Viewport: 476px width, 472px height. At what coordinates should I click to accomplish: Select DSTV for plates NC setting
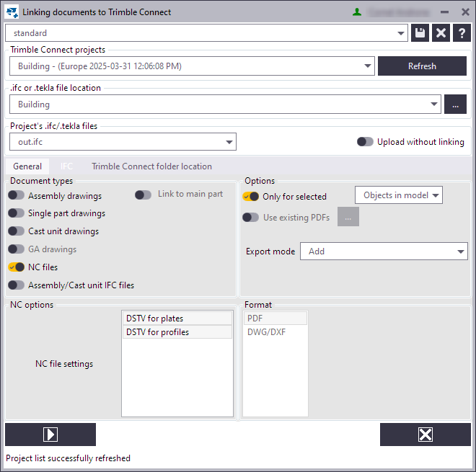coord(177,319)
